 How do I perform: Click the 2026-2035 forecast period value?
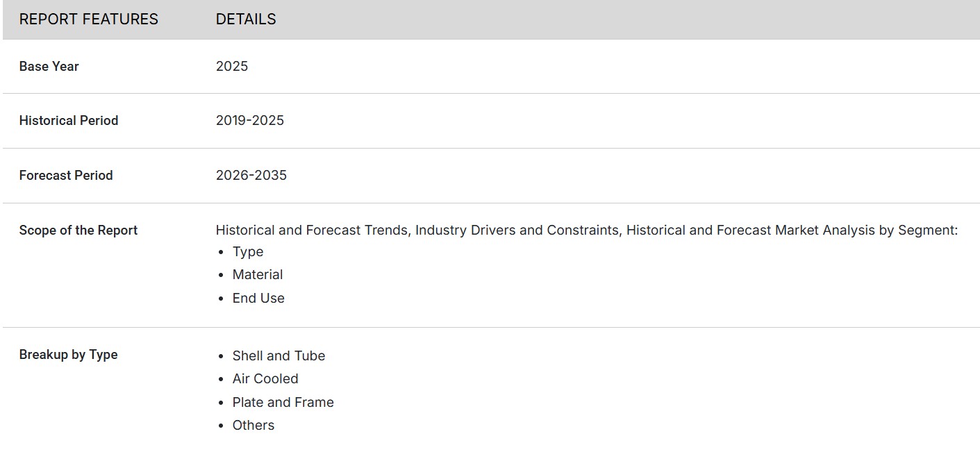[251, 176]
